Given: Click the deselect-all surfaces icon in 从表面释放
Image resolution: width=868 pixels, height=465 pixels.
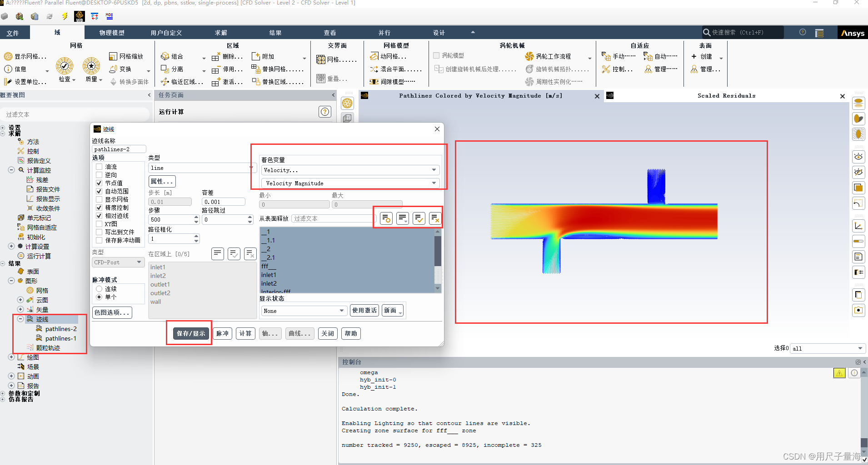Looking at the screenshot, I should [x=435, y=218].
